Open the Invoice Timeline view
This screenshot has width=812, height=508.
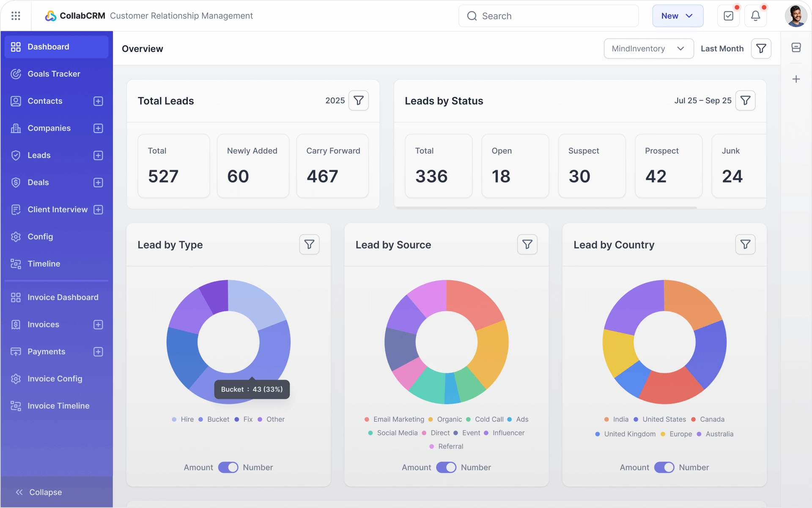coord(58,406)
